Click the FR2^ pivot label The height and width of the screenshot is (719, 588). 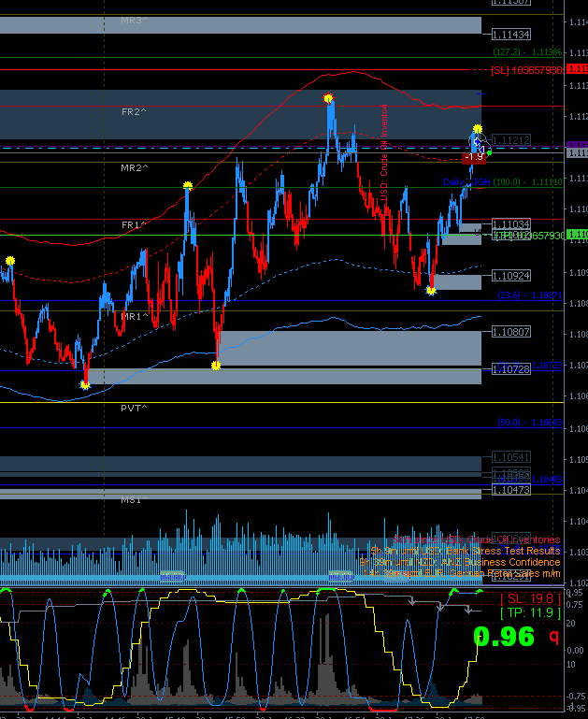[x=134, y=112]
